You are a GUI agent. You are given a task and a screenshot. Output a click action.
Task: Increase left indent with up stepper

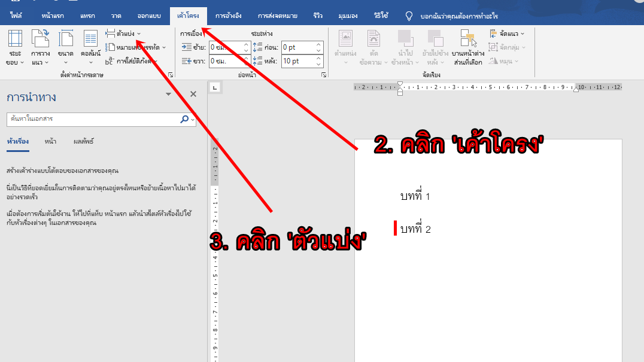click(246, 44)
